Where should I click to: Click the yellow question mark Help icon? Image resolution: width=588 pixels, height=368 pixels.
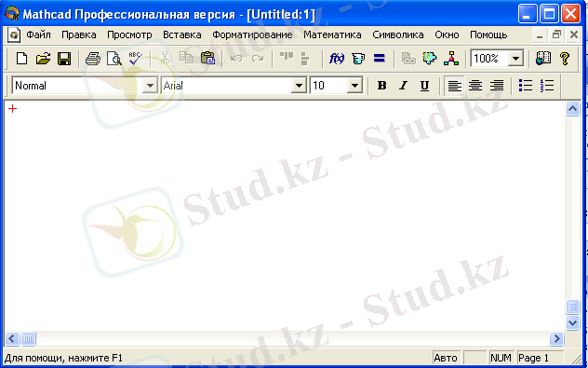coord(565,59)
